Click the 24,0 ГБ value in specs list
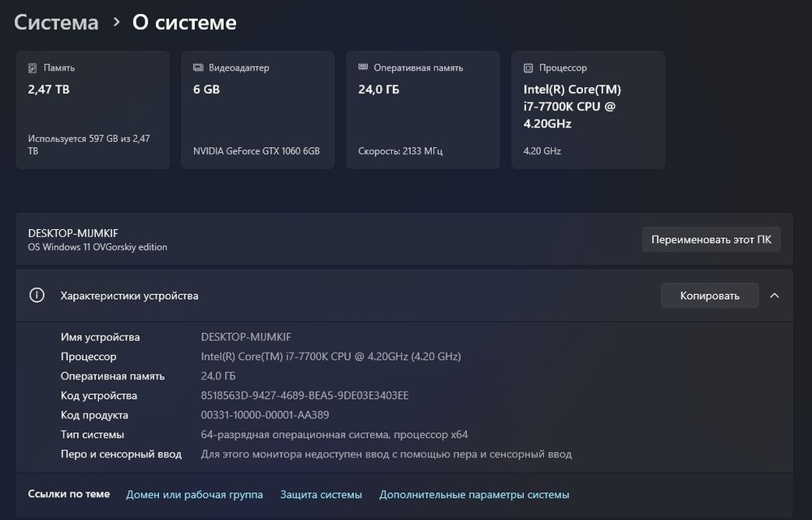Viewport: 812px width, 520px height. 218,376
